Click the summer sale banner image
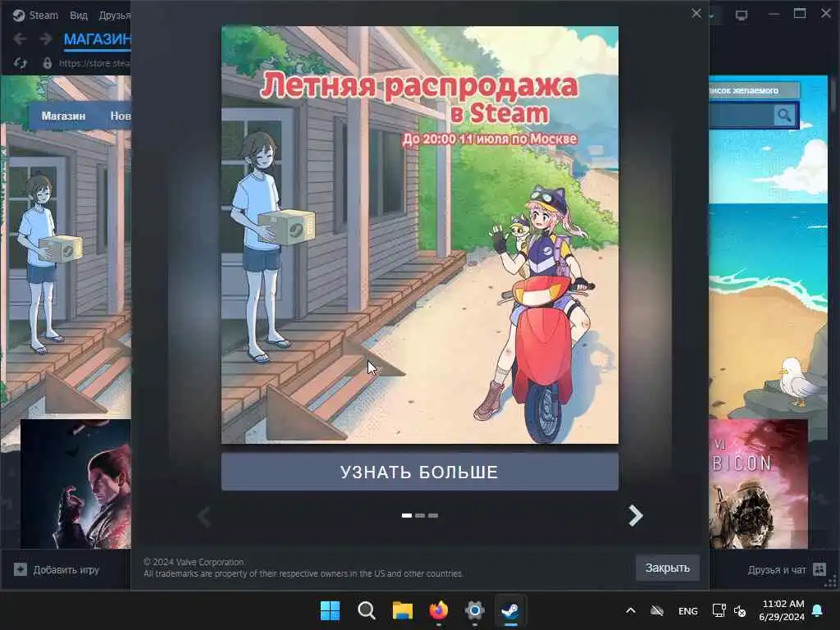 click(x=419, y=235)
